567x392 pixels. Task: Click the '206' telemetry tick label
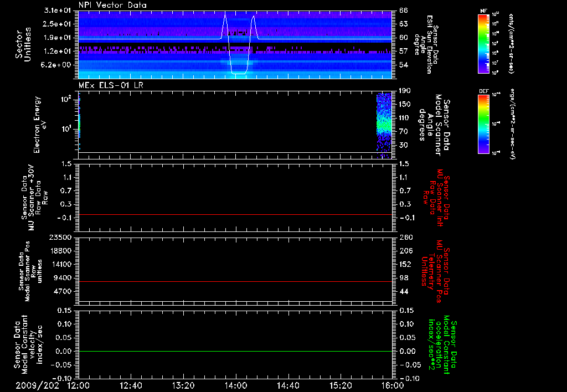[x=406, y=251]
